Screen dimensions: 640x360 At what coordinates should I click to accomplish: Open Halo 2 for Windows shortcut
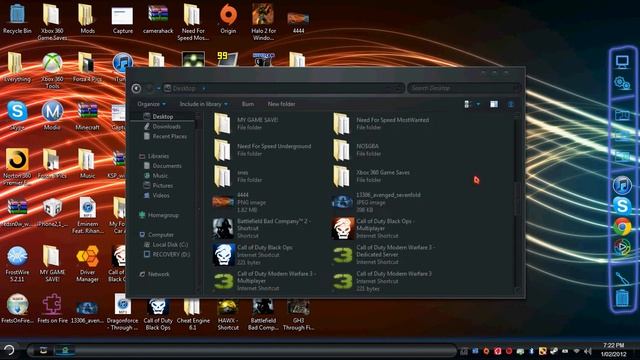coord(263,22)
